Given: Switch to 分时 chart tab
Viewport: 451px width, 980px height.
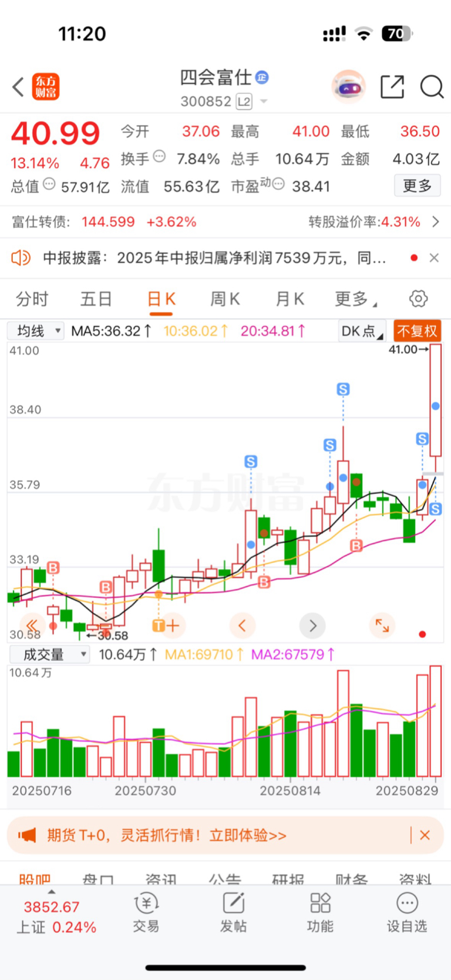Looking at the screenshot, I should point(32,299).
